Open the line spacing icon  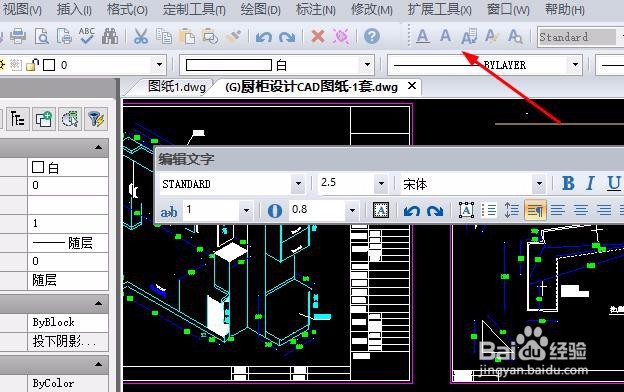pos(512,210)
